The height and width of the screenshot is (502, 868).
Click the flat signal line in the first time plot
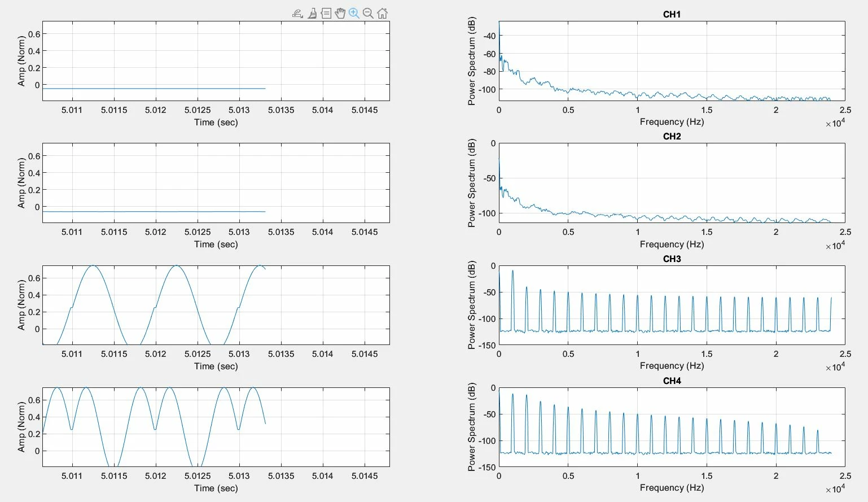pos(154,89)
